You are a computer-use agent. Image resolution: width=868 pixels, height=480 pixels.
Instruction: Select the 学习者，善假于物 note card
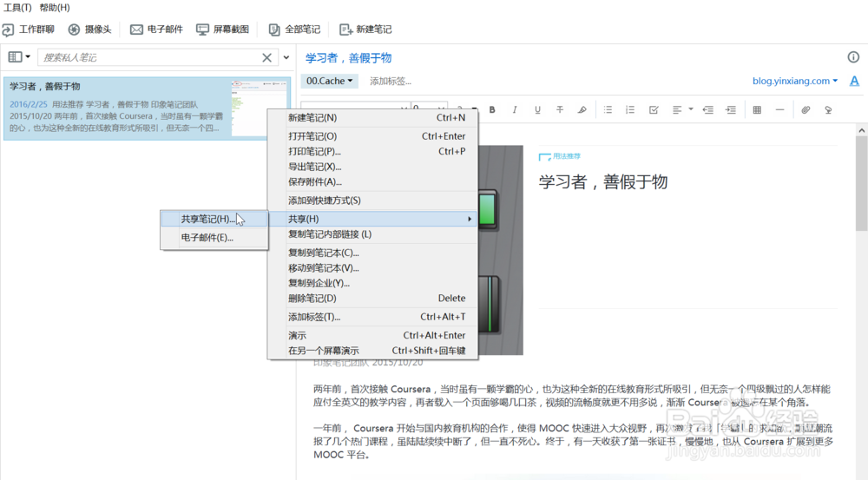pyautogui.click(x=147, y=108)
